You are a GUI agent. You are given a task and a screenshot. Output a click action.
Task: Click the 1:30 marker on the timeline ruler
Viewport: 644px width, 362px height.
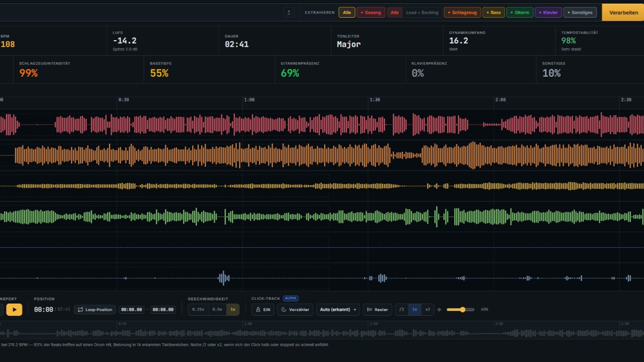(375, 100)
